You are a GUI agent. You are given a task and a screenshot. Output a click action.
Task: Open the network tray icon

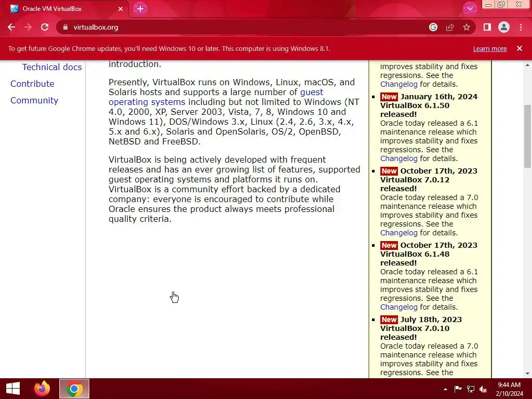471,389
